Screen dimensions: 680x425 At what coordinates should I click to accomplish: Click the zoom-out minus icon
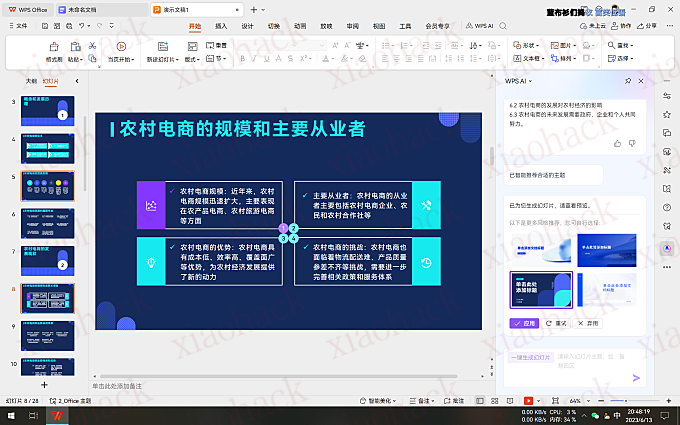tap(601, 401)
